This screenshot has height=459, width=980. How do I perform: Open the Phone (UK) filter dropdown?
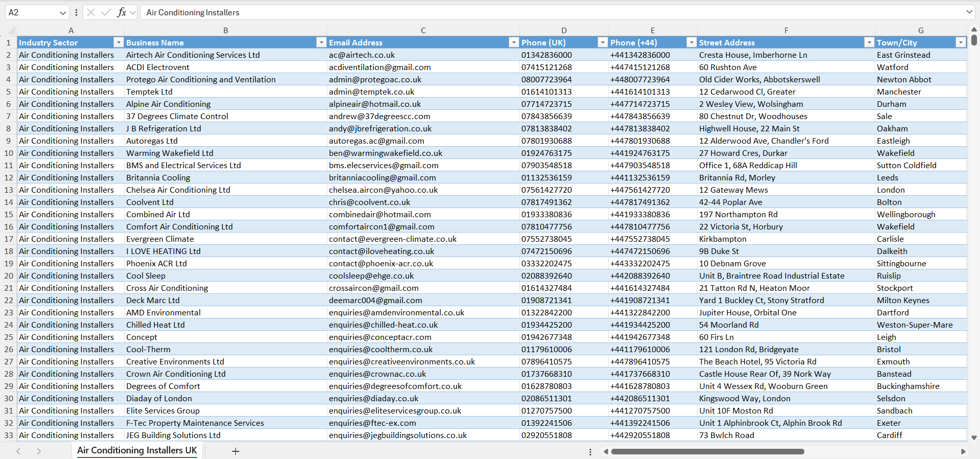tap(603, 42)
